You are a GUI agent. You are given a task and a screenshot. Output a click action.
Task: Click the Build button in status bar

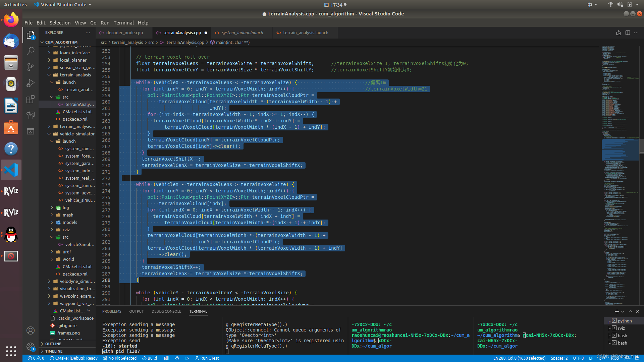click(x=150, y=358)
